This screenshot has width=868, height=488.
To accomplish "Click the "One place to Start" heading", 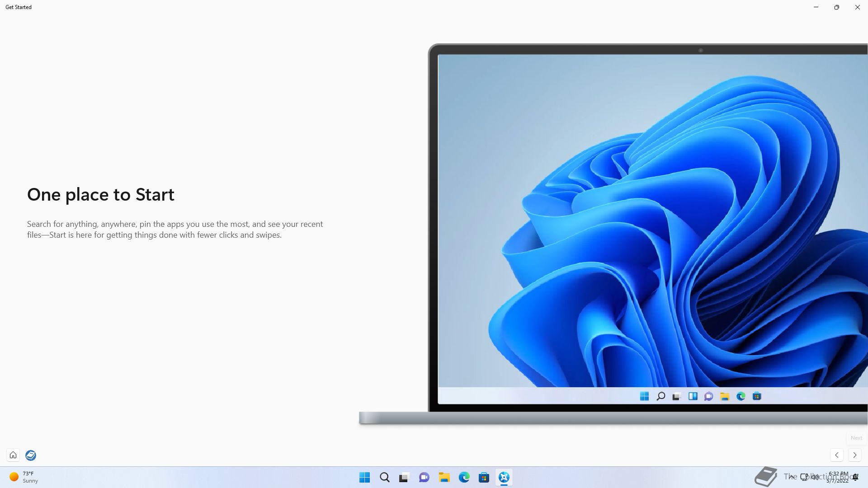I will click(101, 195).
